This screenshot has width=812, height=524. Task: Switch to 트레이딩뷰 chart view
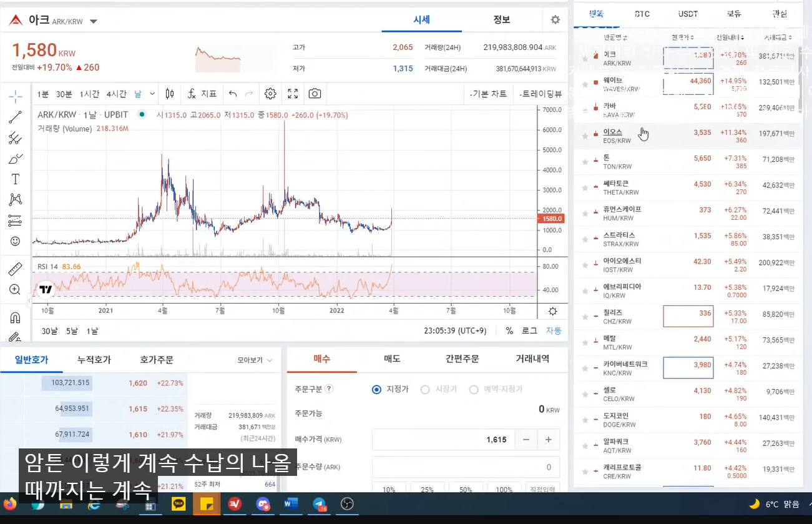(x=541, y=94)
